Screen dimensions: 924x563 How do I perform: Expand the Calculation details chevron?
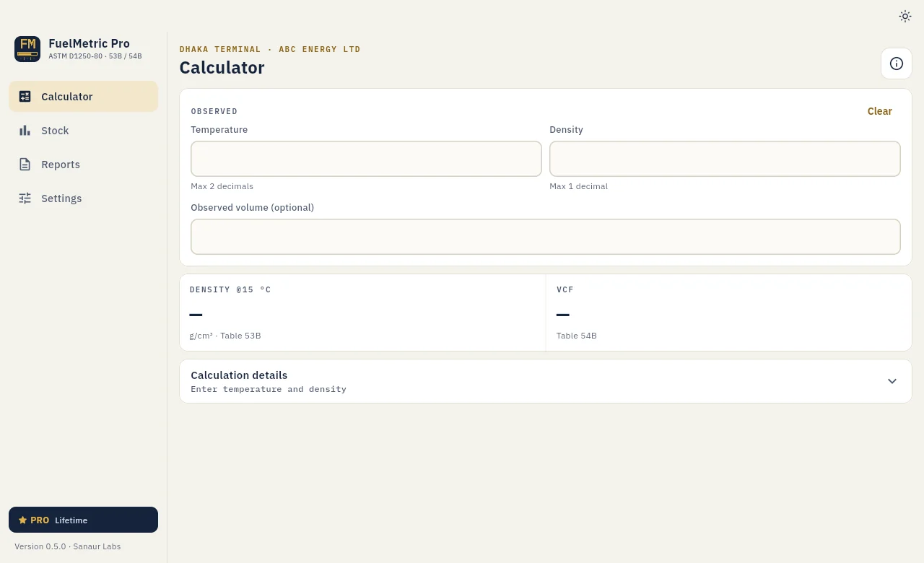point(892,381)
